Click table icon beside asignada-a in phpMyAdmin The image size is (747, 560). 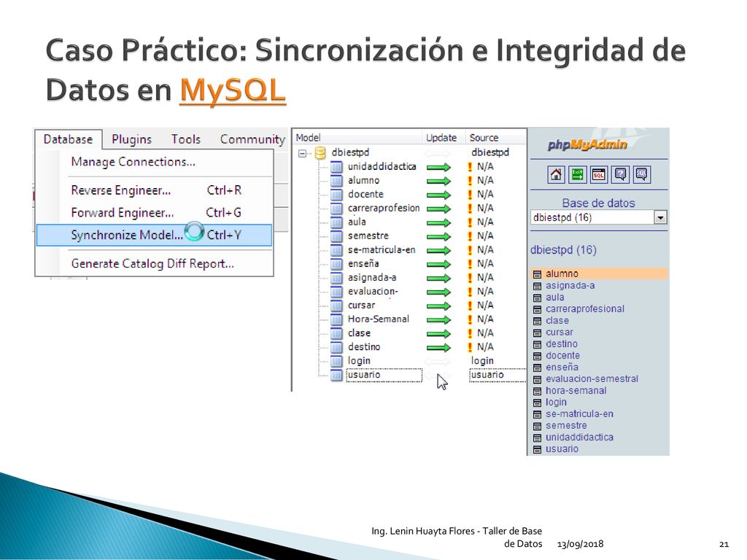click(537, 286)
